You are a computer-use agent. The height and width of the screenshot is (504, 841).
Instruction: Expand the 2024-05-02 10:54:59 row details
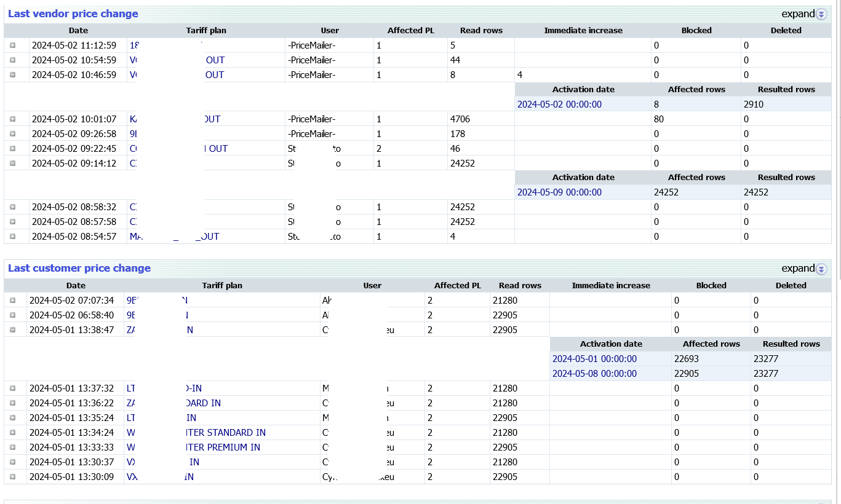click(x=12, y=60)
